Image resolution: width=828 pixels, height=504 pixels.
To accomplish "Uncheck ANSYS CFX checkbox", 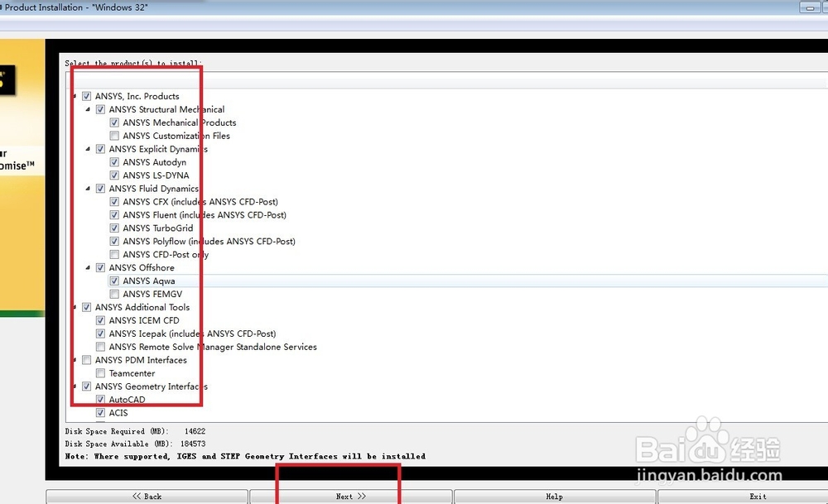I will (x=114, y=202).
